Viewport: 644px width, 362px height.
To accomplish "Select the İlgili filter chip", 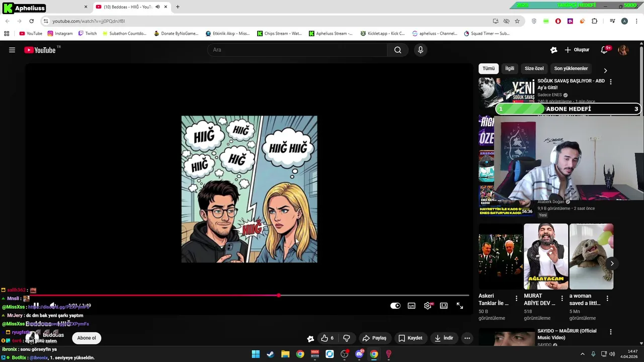I will tap(510, 68).
